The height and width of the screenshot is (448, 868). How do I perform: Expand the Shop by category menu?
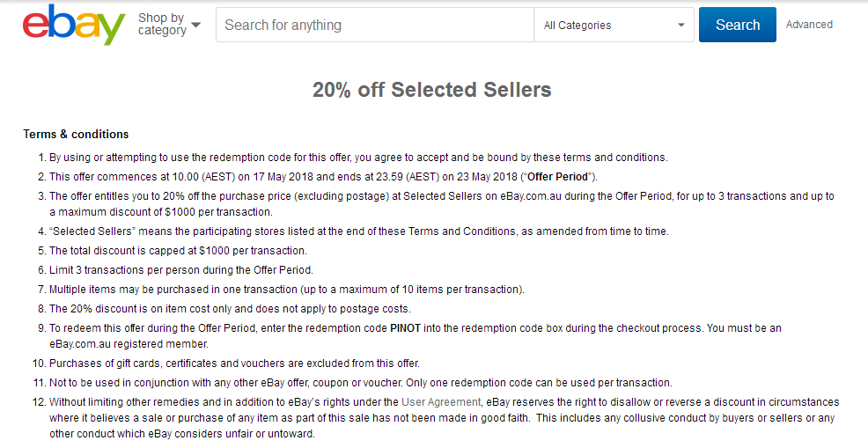(x=169, y=25)
